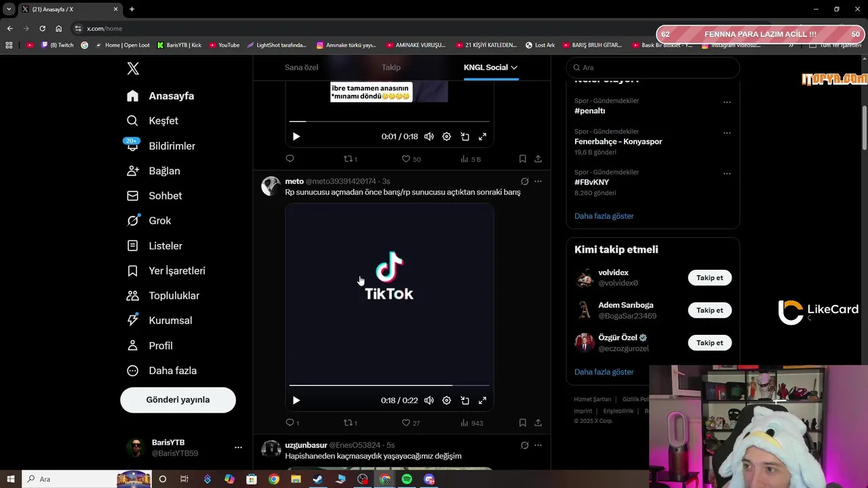Toggle picture-in-picture on TikTok video
Screen dimensions: 868x488
point(465,401)
